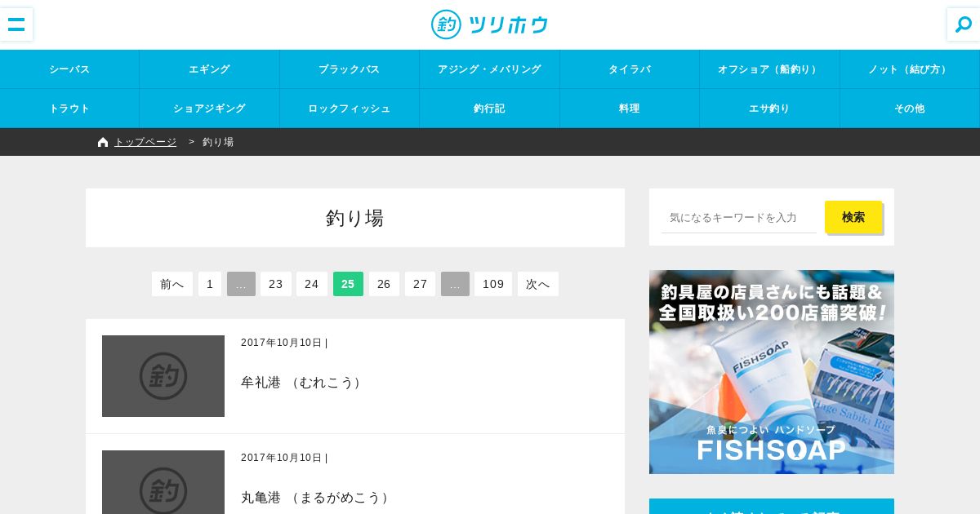Select オフショア（船釣り） menu item
Viewport: 980px width, 514px height.
click(x=769, y=69)
